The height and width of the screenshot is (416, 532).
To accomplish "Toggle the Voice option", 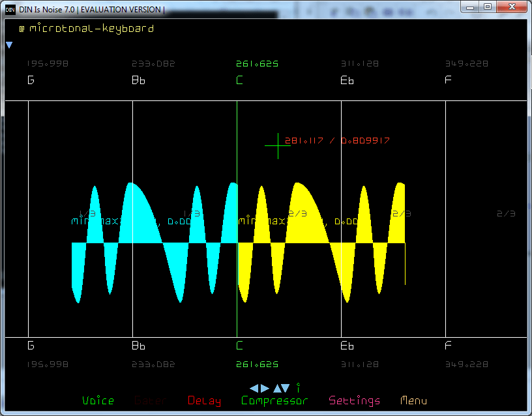I will point(98,401).
